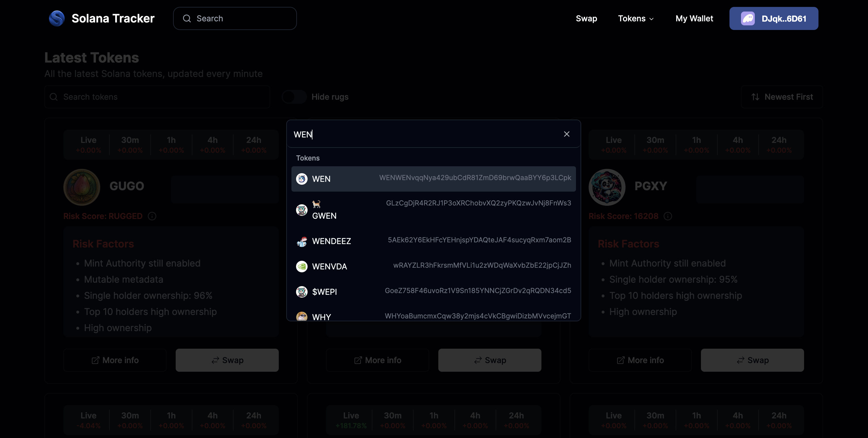868x438 pixels.
Task: Click Swap button on the middle token card
Action: [490, 360]
